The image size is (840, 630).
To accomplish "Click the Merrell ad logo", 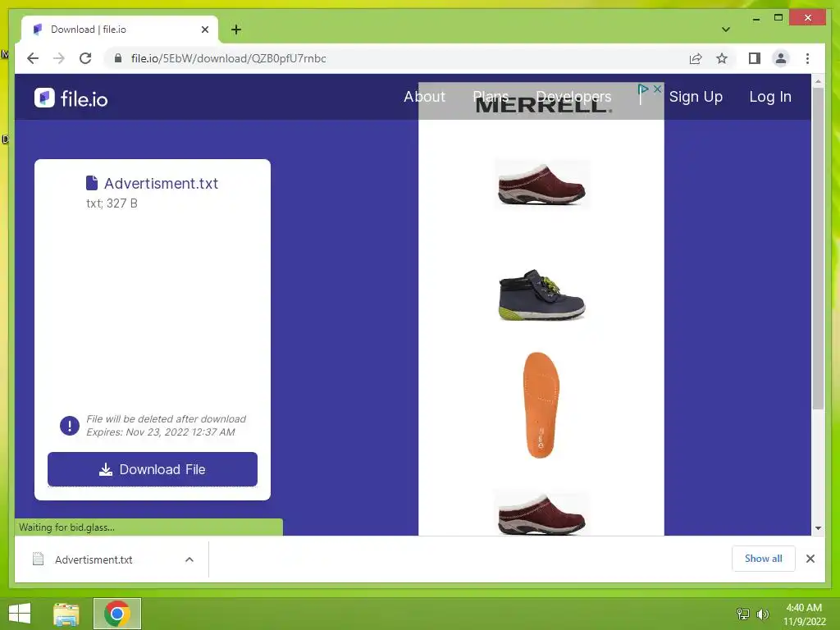I will (x=543, y=106).
